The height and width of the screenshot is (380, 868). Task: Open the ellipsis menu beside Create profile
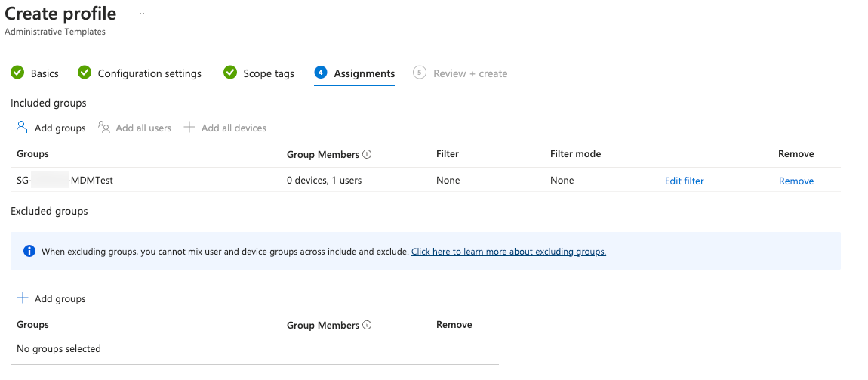point(140,14)
